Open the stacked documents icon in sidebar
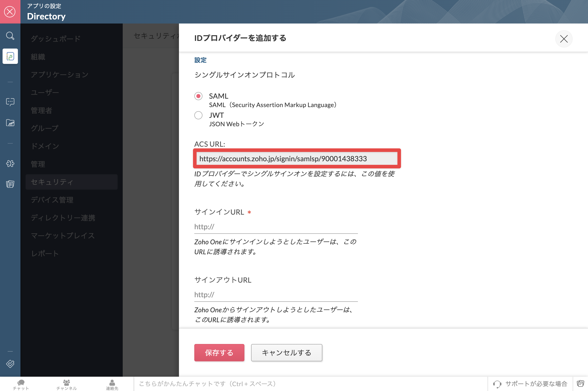The image size is (588, 391). (10, 184)
